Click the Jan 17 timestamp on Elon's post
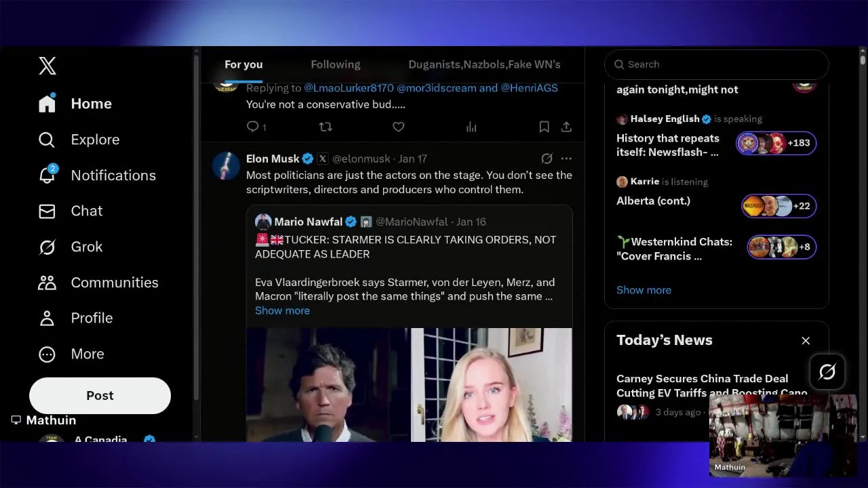868x488 pixels. [413, 159]
